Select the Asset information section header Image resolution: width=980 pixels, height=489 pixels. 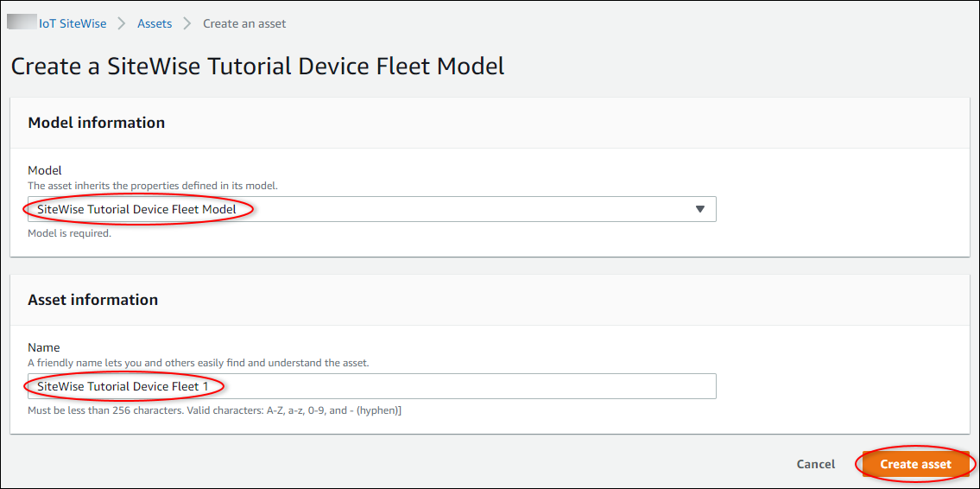pyautogui.click(x=93, y=300)
